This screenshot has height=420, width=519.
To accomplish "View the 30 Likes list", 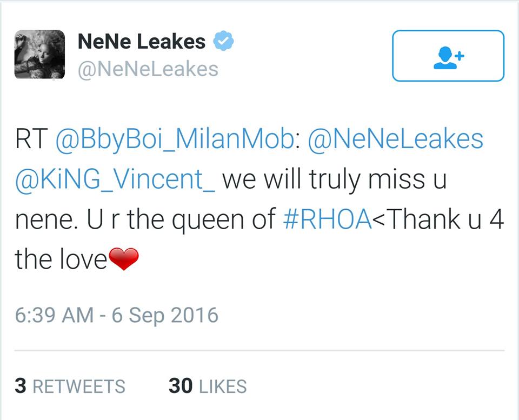I will 208,386.
